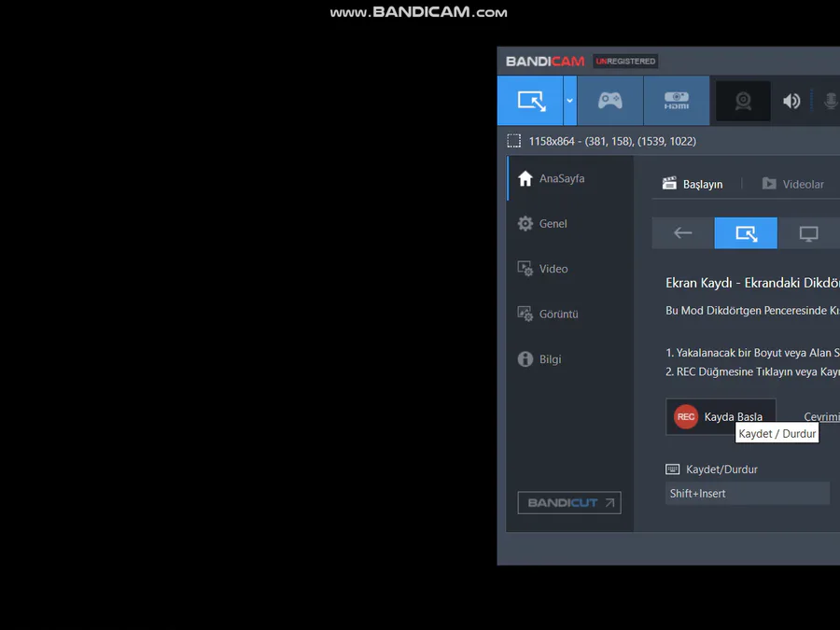Click the Unregistered badge

(625, 61)
